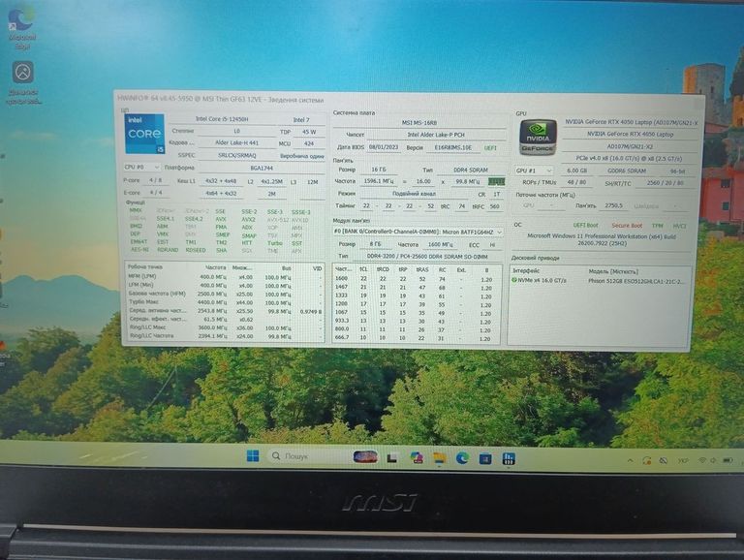Click the HVCI indicator label
Screen dimensions: 744x560
coord(679,226)
